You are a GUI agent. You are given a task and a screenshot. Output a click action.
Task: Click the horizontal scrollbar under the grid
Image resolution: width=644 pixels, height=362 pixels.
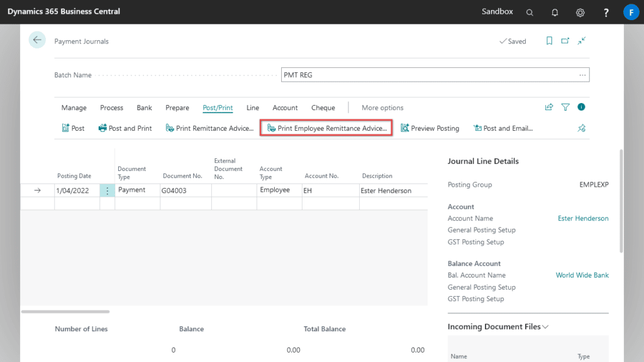(x=65, y=311)
